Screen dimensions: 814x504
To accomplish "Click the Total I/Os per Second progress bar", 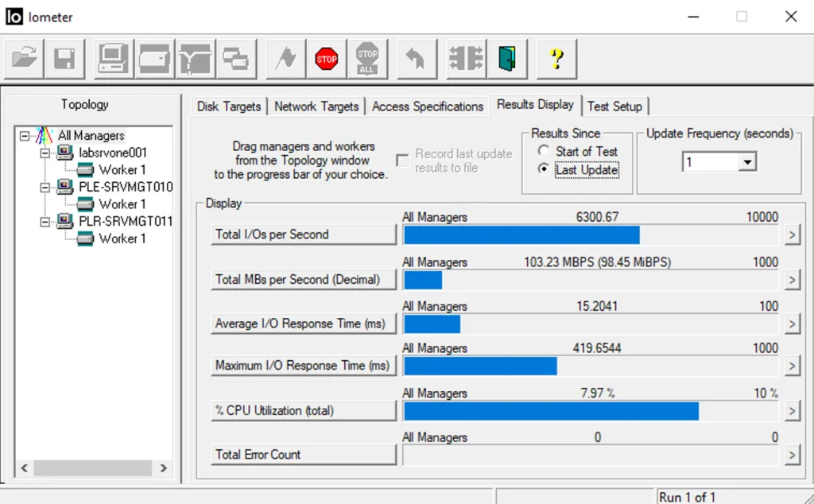I will (x=591, y=235).
